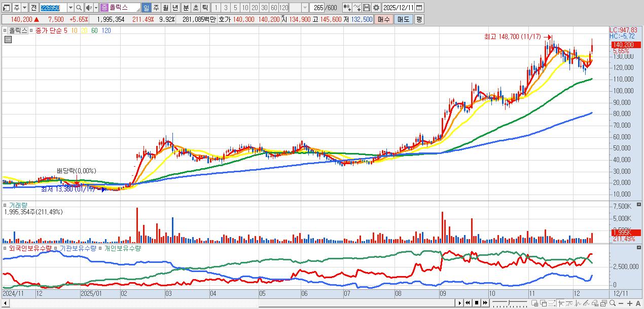Click the play button in bottom bar
This screenshot has height=309, width=644.
[460, 303]
